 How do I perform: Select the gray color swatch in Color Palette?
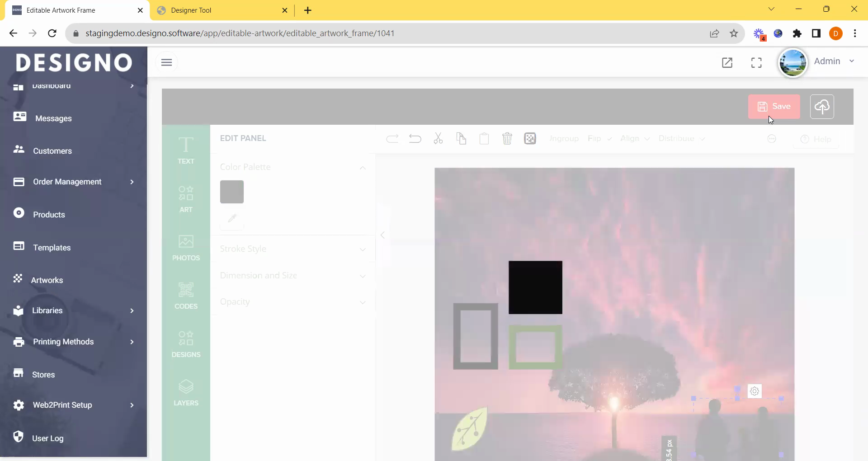[x=231, y=192]
